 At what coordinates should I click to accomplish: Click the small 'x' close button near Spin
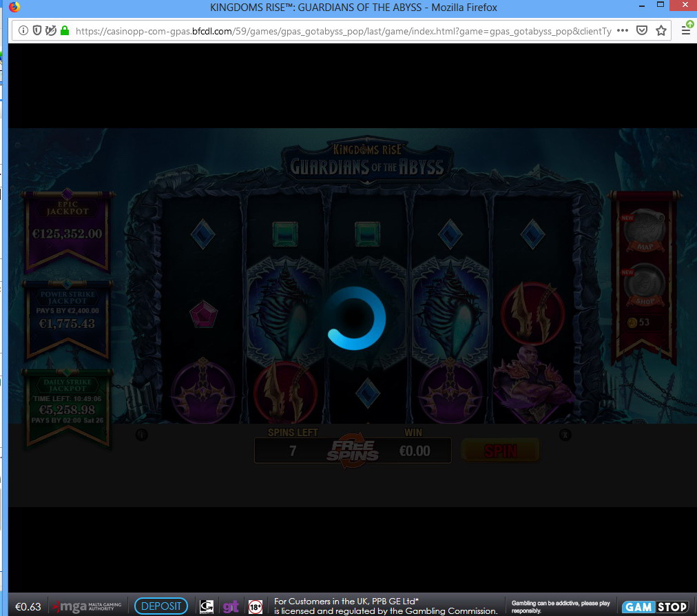[565, 435]
